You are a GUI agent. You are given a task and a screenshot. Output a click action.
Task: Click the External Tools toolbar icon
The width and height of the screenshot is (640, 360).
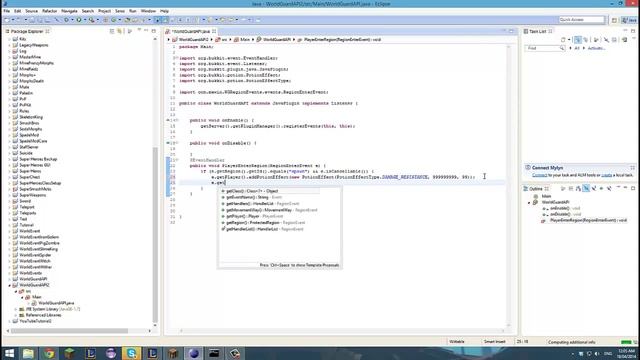(x=91, y=20)
